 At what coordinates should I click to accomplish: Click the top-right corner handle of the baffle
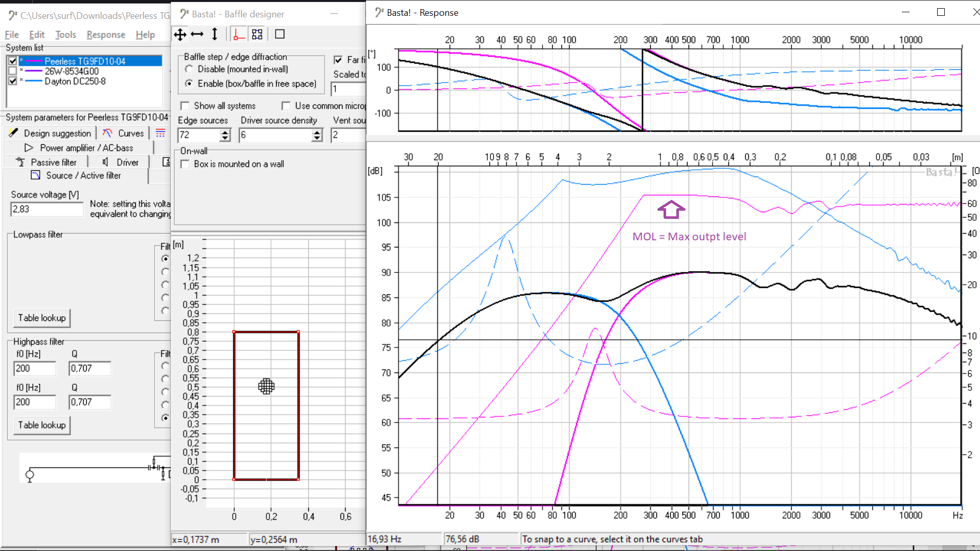pos(298,332)
